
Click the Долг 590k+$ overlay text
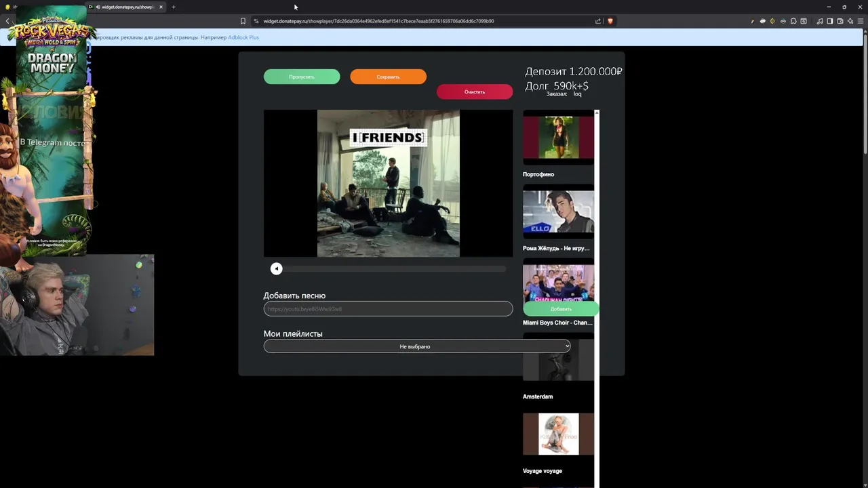[x=557, y=85]
